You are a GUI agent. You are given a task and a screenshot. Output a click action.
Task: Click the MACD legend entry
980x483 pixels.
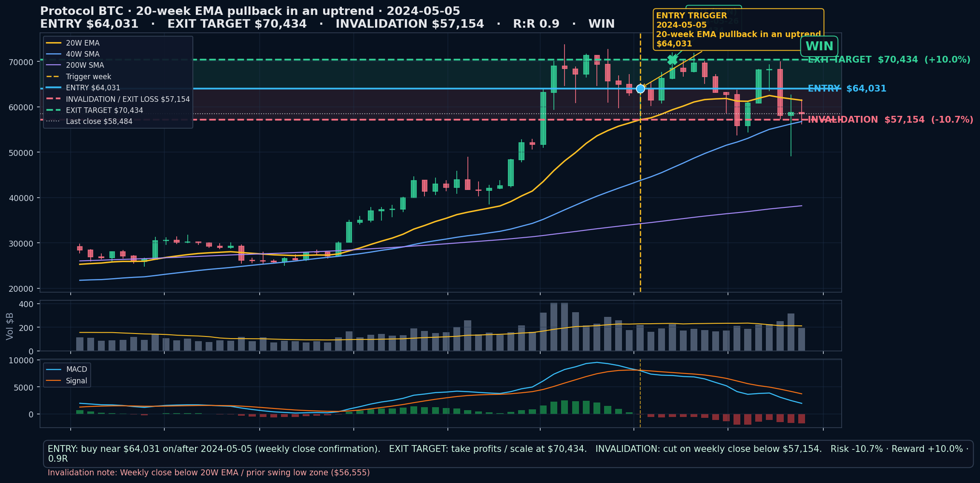pos(67,369)
